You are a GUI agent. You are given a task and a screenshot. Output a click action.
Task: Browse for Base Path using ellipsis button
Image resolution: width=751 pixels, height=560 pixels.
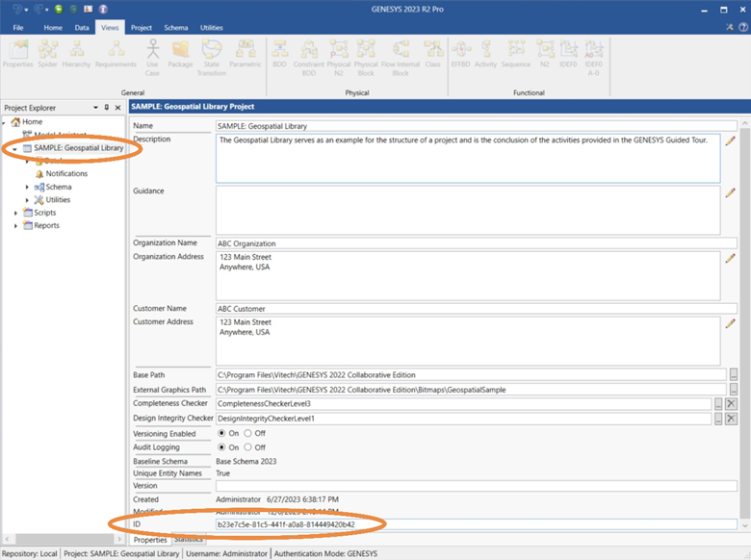pos(733,375)
